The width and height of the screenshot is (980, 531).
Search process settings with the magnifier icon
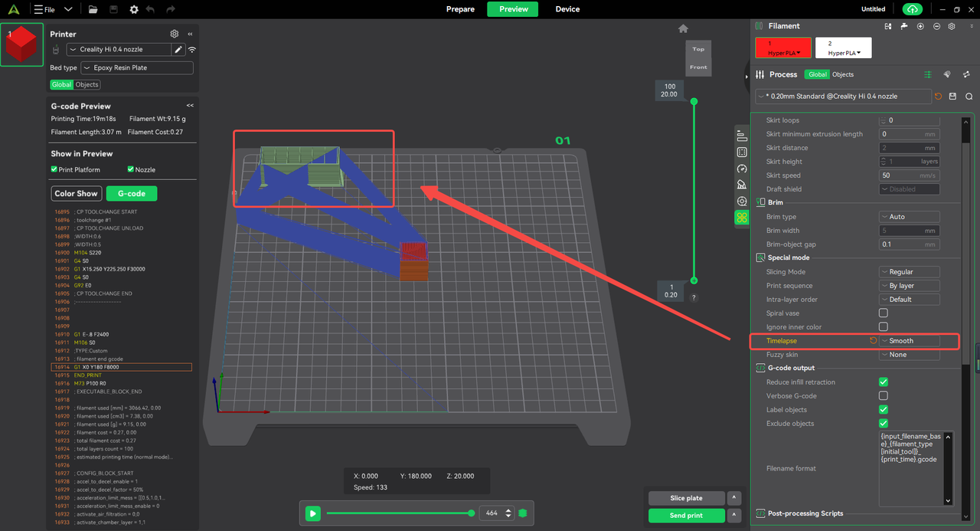pos(969,97)
